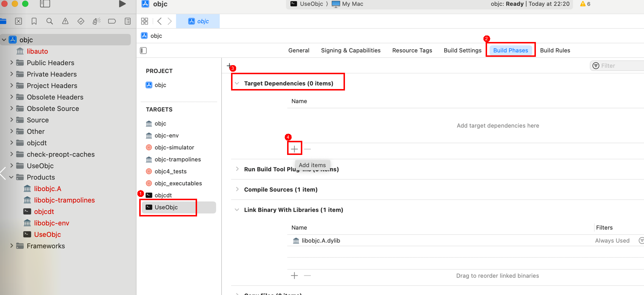The image size is (644, 295).
Task: Open the Signing & Capabilities tab
Action: point(351,50)
